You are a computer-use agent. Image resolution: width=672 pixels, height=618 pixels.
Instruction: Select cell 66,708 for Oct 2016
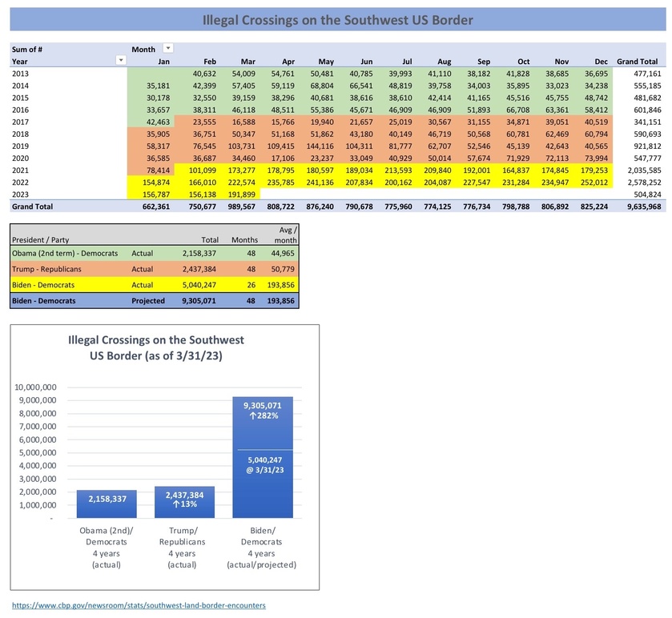[x=517, y=110]
